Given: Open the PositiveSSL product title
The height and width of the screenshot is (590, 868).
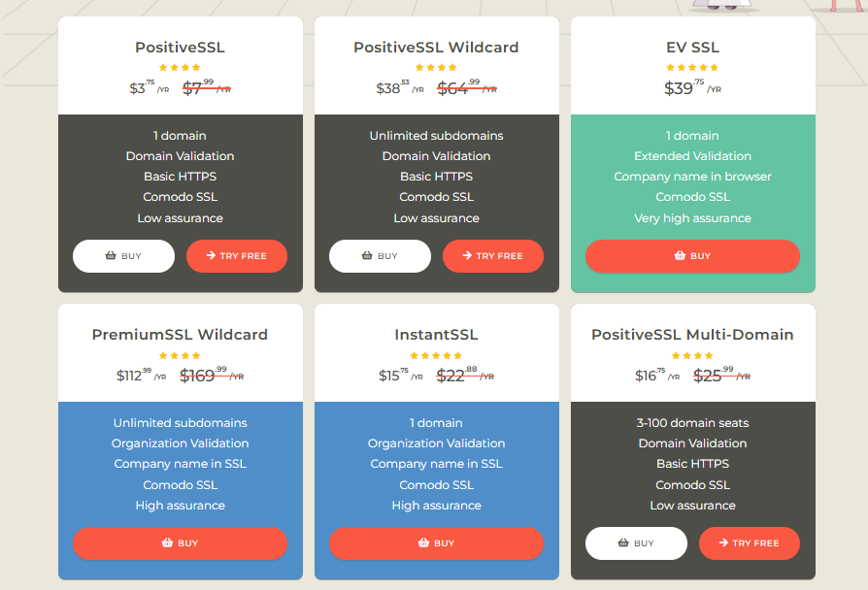Looking at the screenshot, I should [x=180, y=48].
